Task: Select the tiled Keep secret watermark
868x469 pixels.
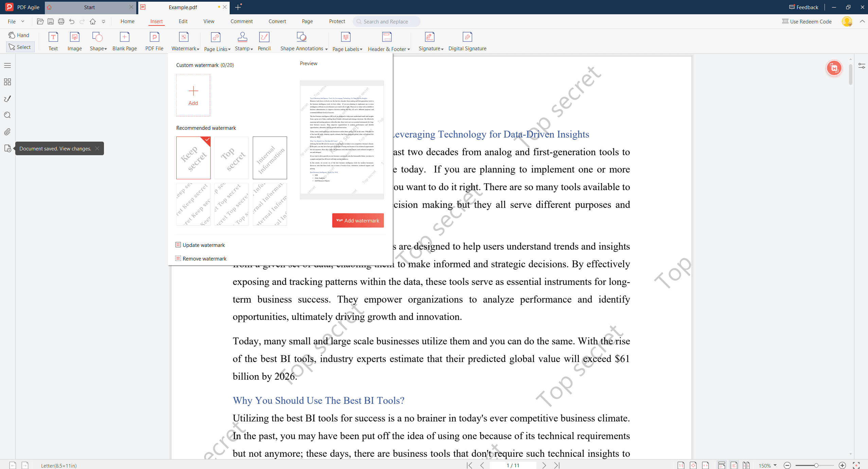Action: [x=193, y=204]
